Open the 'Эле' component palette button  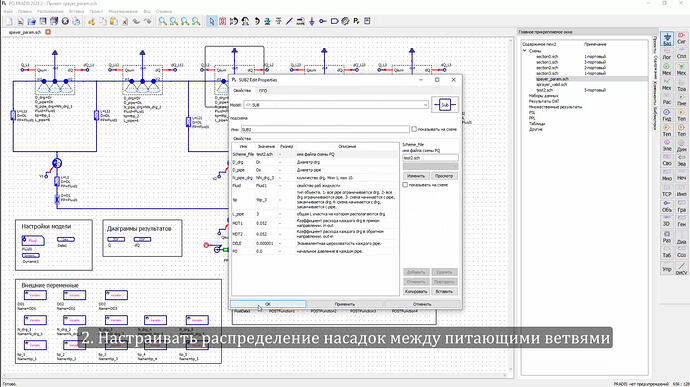point(667,146)
